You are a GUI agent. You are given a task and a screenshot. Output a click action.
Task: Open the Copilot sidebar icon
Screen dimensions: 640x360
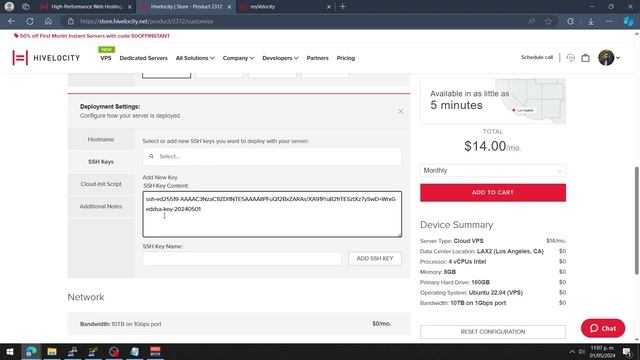click(x=629, y=21)
